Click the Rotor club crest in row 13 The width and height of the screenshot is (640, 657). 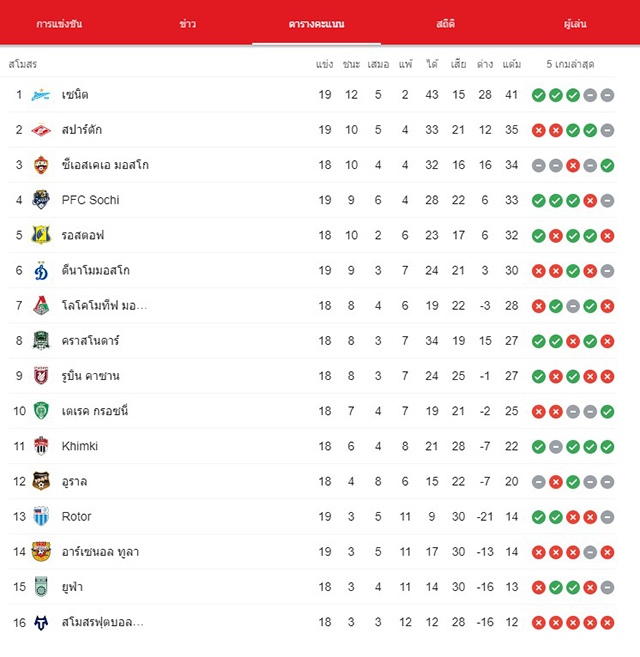[41, 517]
